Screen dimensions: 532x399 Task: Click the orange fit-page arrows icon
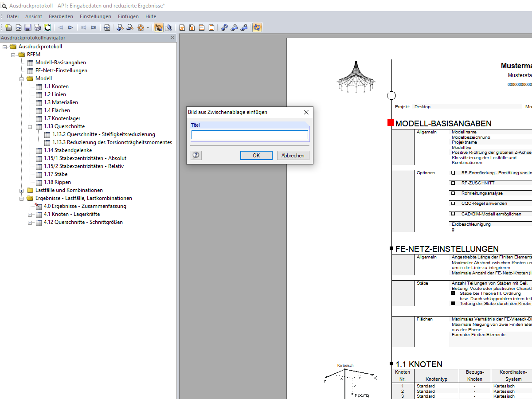141,27
